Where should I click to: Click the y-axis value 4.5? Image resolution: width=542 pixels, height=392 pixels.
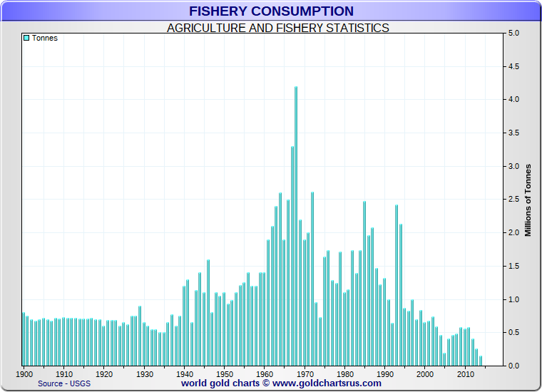513,66
